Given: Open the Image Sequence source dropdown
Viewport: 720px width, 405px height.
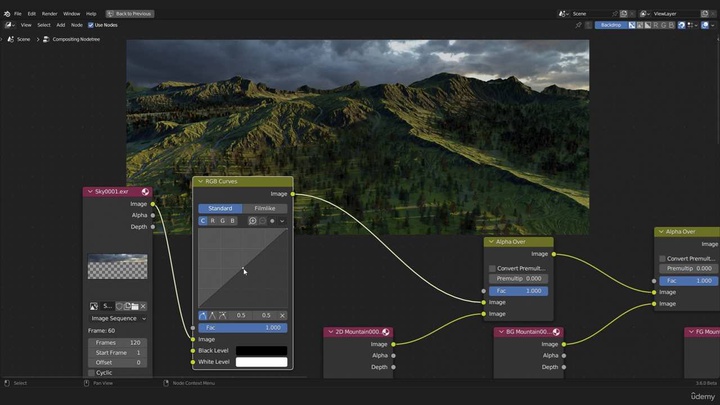Looking at the screenshot, I should coord(118,318).
